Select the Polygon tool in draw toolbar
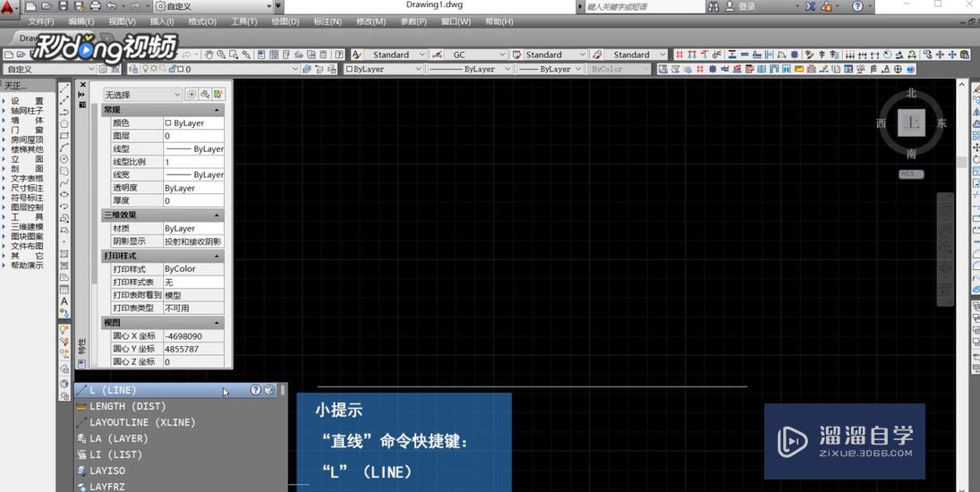Viewport: 980px width, 492px height. [x=64, y=123]
